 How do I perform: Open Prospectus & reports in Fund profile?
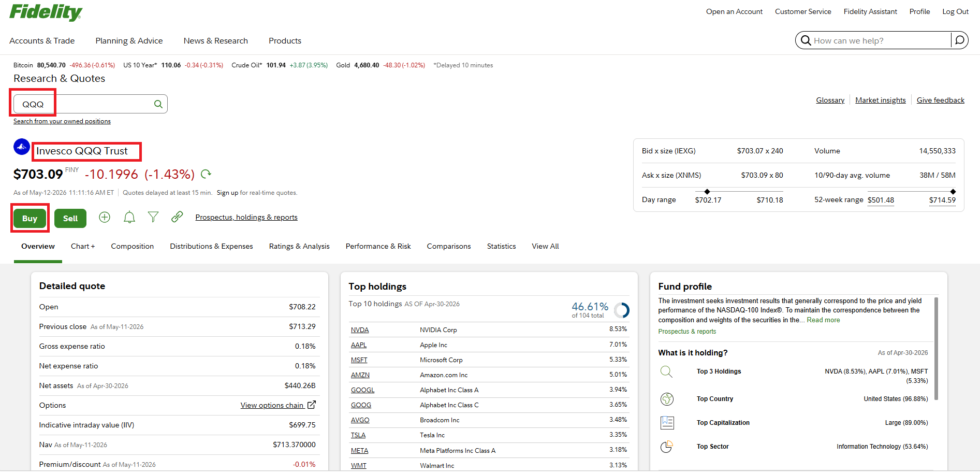(687, 332)
